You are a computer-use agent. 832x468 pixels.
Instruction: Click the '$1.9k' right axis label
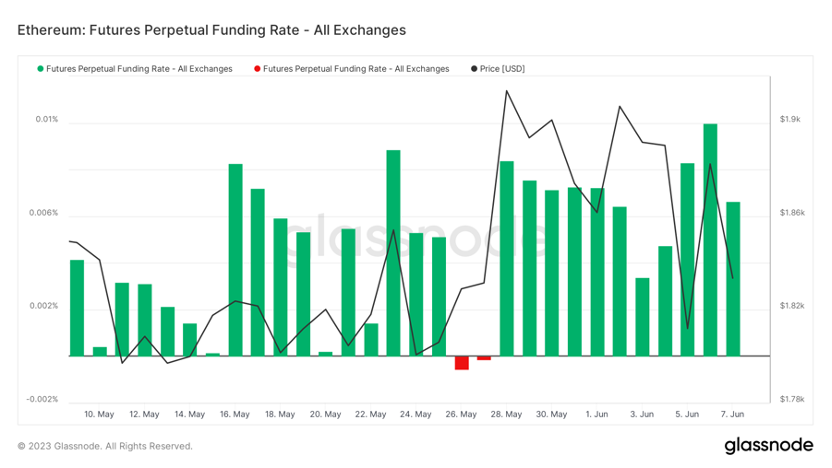(x=790, y=119)
